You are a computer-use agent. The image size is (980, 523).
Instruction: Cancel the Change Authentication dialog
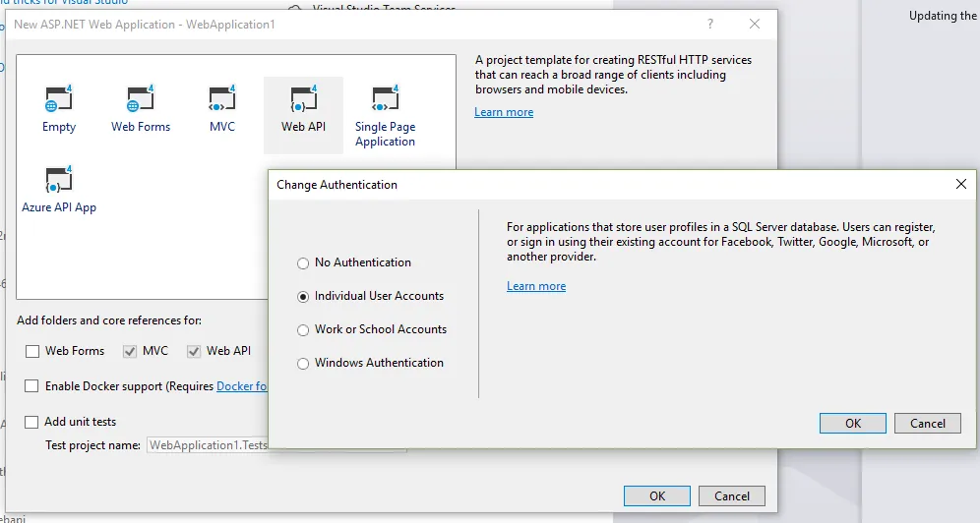coord(928,423)
